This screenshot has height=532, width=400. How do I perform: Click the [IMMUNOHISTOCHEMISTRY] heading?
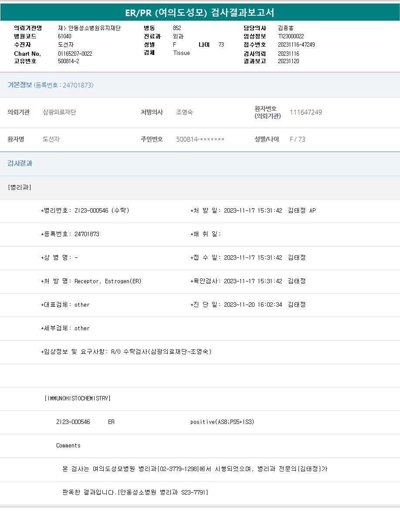pos(78,398)
